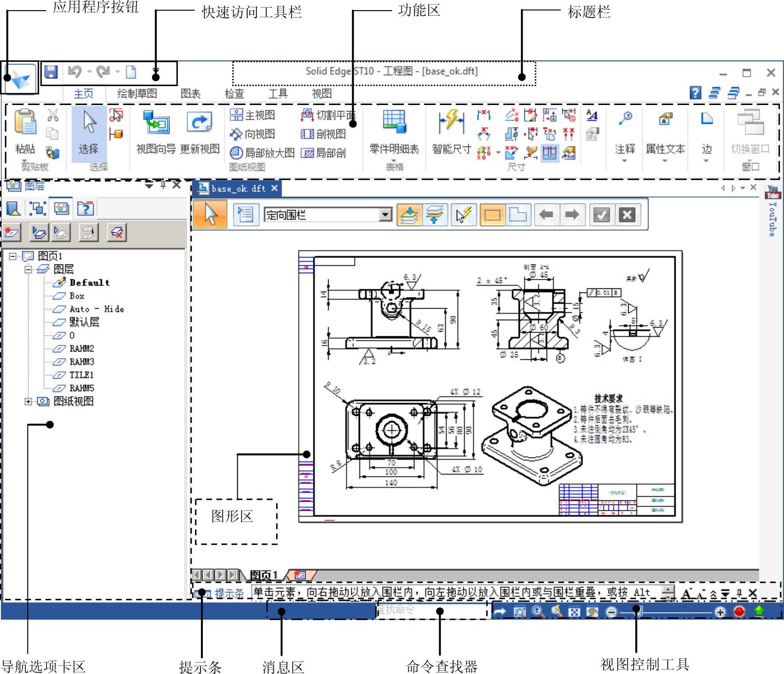Click the blue help question mark icon

[696, 93]
